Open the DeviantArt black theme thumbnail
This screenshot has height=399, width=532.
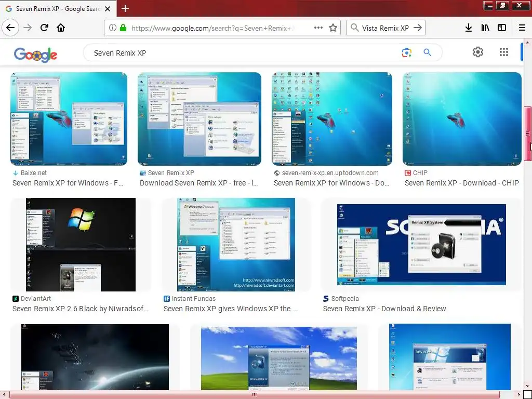(81, 245)
